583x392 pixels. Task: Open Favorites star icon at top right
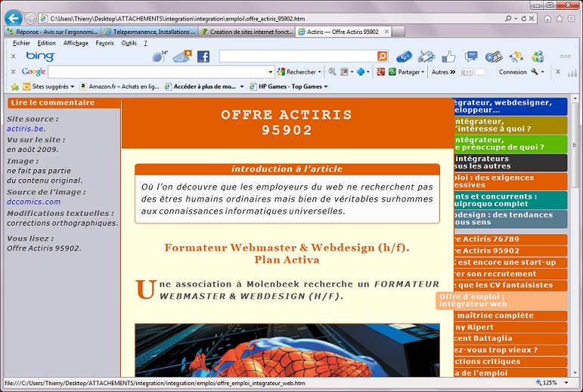pyautogui.click(x=560, y=19)
